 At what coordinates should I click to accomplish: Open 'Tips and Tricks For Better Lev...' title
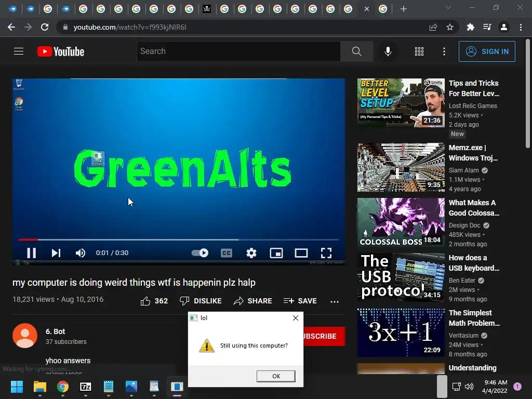click(x=474, y=88)
